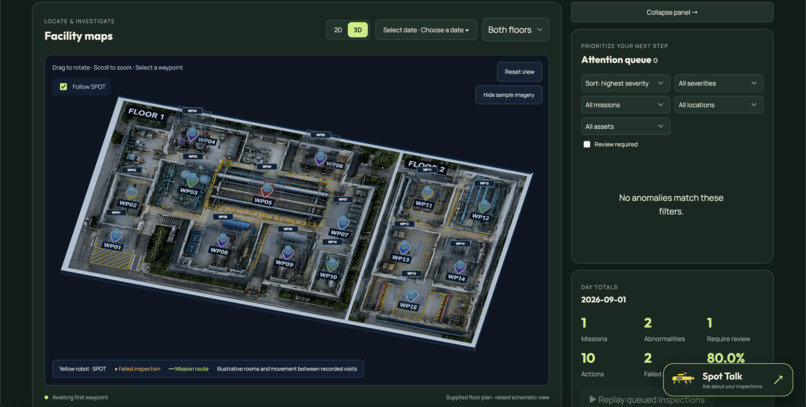
Task: Click the WP06 waypoint pin
Action: (x=321, y=158)
